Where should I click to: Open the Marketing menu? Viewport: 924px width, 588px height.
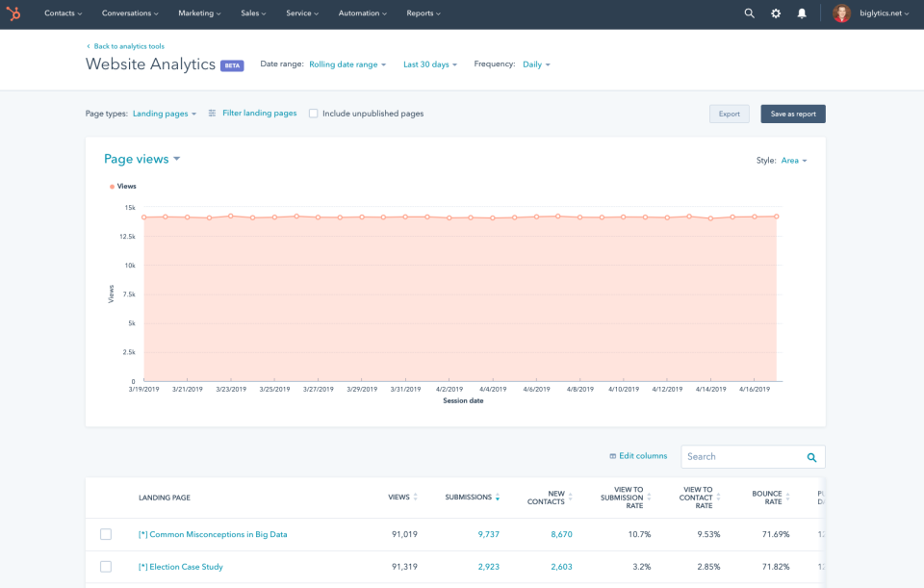(x=198, y=13)
